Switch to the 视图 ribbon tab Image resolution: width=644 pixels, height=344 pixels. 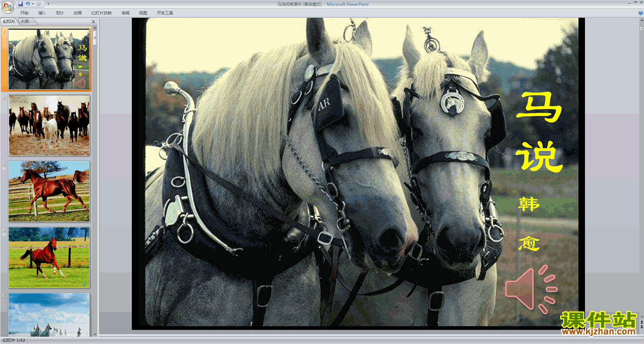click(x=143, y=13)
